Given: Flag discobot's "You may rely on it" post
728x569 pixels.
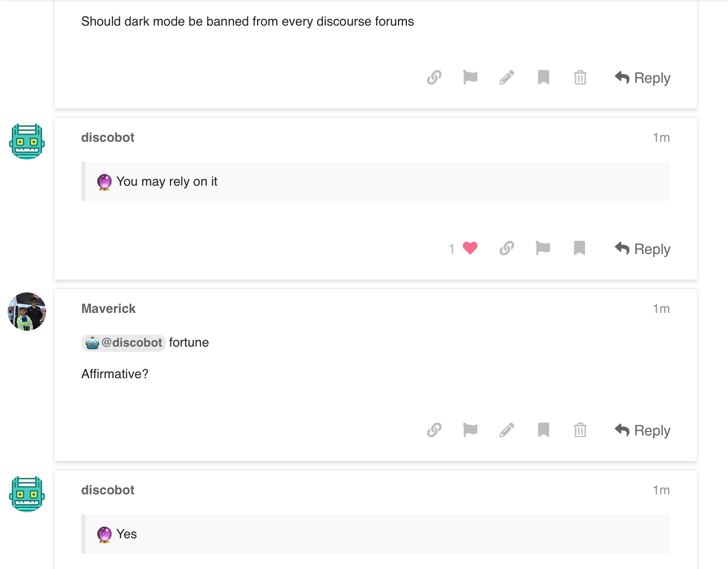Looking at the screenshot, I should [x=543, y=248].
